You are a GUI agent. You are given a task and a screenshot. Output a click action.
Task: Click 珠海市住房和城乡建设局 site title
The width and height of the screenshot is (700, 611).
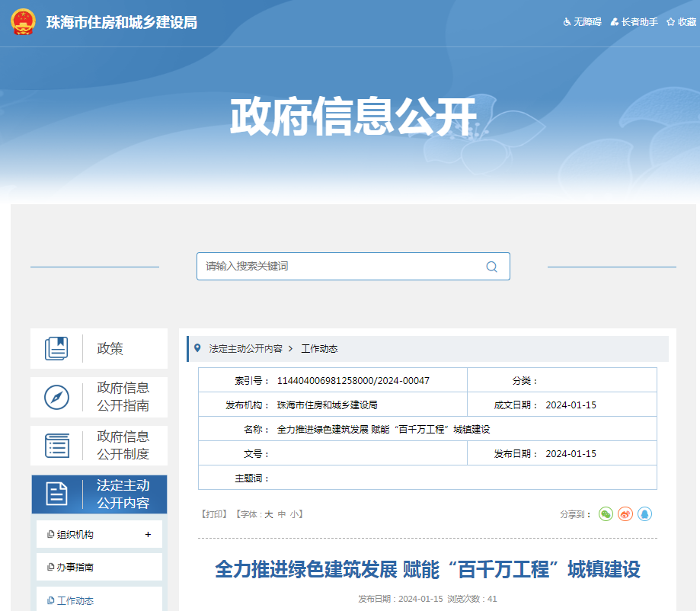122,22
